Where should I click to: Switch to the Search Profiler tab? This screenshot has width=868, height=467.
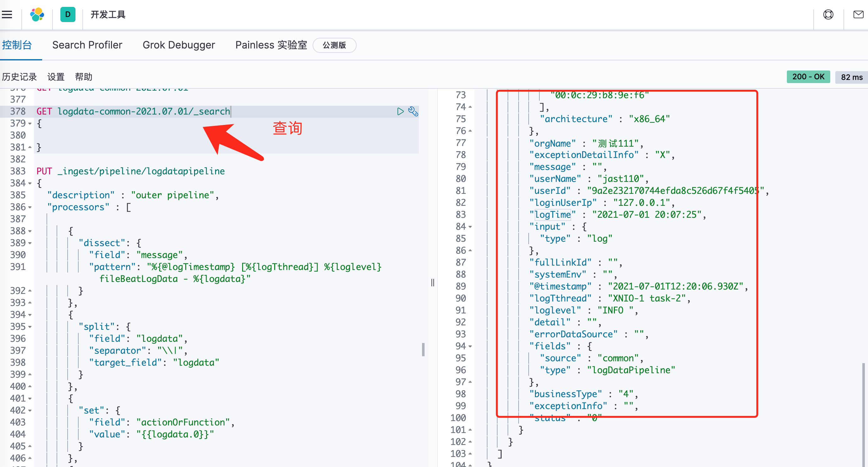pyautogui.click(x=87, y=45)
